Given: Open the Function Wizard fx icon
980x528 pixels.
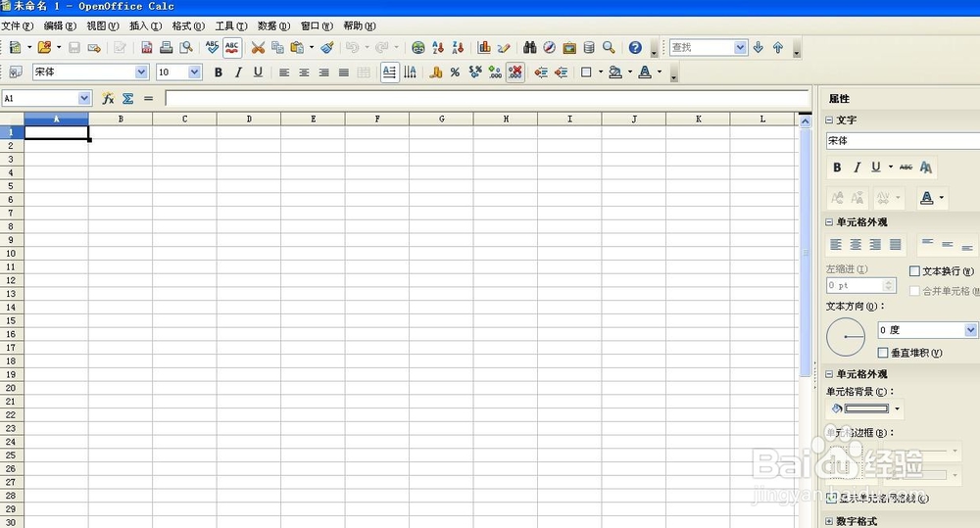Looking at the screenshot, I should pyautogui.click(x=108, y=98).
